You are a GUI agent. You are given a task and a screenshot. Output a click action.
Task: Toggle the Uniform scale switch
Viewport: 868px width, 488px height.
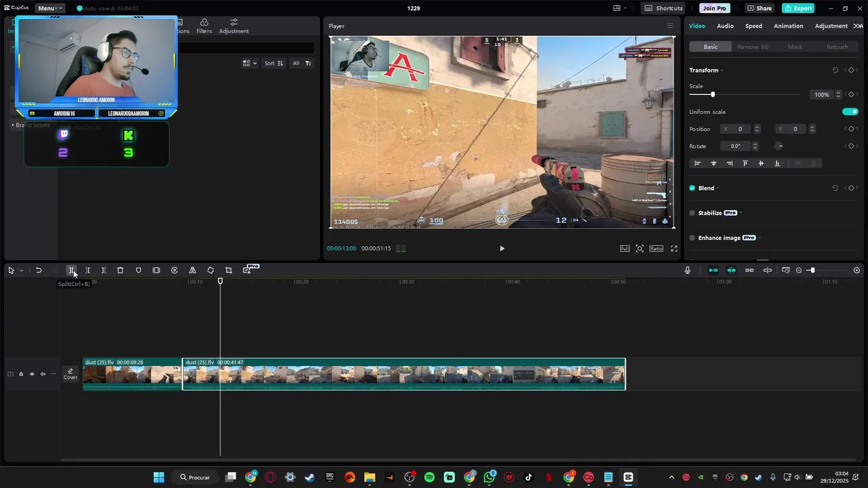point(850,112)
